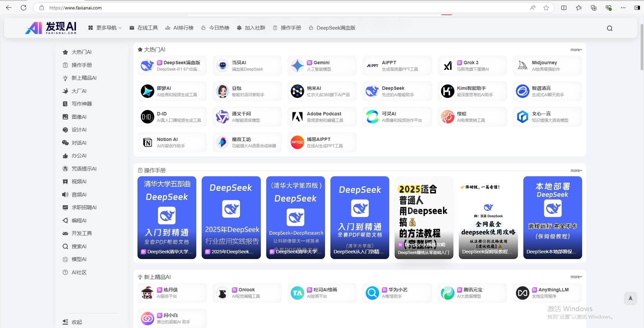644x328 pixels.
Task: Click more+ in 操作手册 section
Action: pyautogui.click(x=576, y=171)
